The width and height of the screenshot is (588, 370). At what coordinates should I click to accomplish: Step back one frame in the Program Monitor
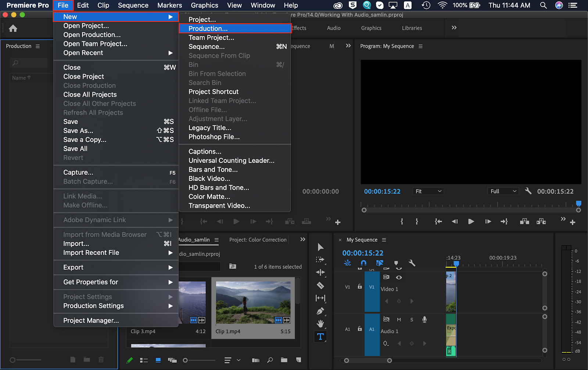(455, 221)
